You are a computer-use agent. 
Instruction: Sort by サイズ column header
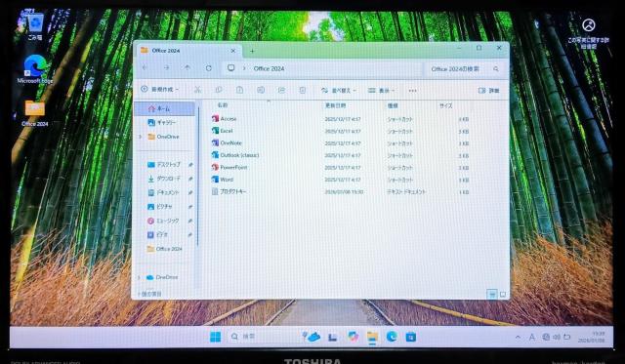(446, 105)
